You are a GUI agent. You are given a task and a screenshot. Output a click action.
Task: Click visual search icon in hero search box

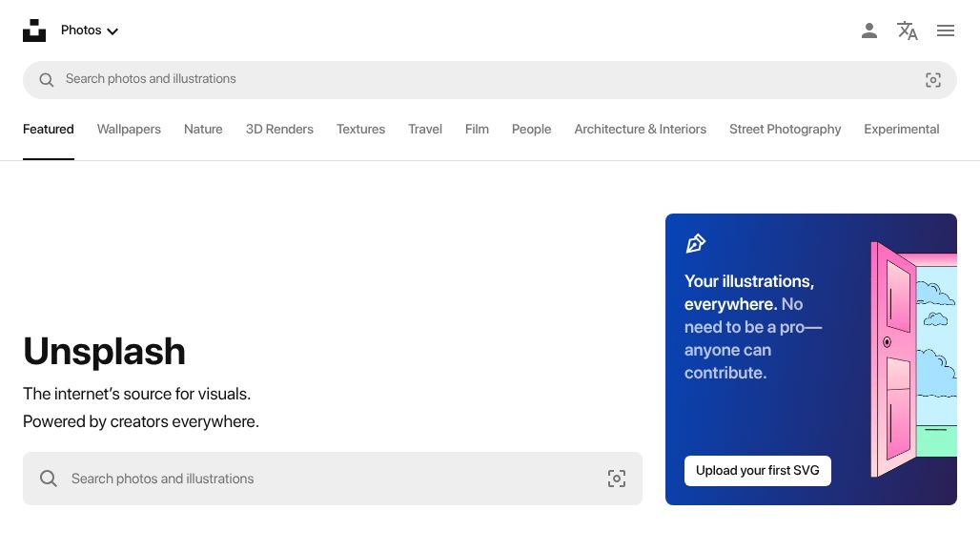(616, 479)
